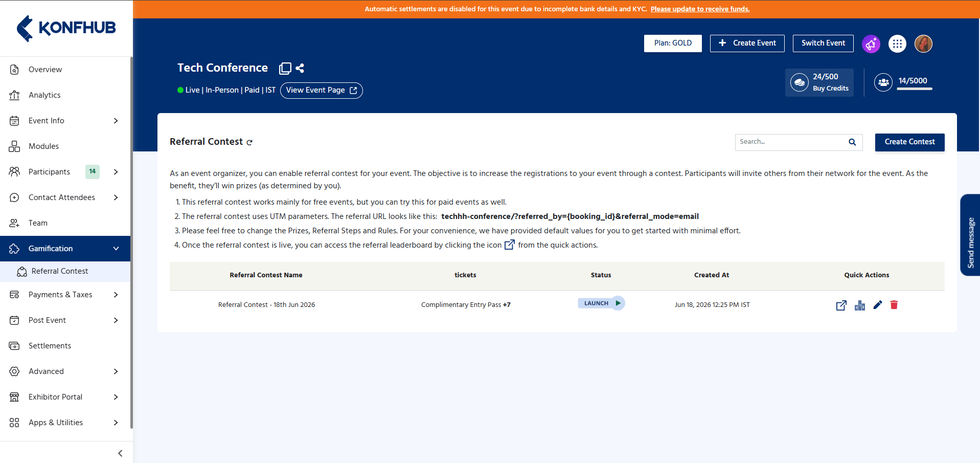Viewport: 980px width, 463px height.
Task: Edit the 18th Jun referral contest
Action: [x=878, y=305]
